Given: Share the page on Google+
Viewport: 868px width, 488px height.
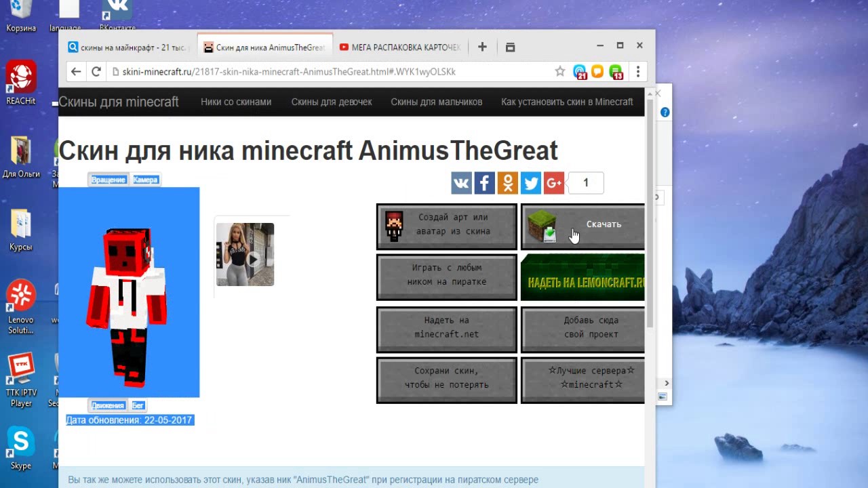Looking at the screenshot, I should 554,183.
